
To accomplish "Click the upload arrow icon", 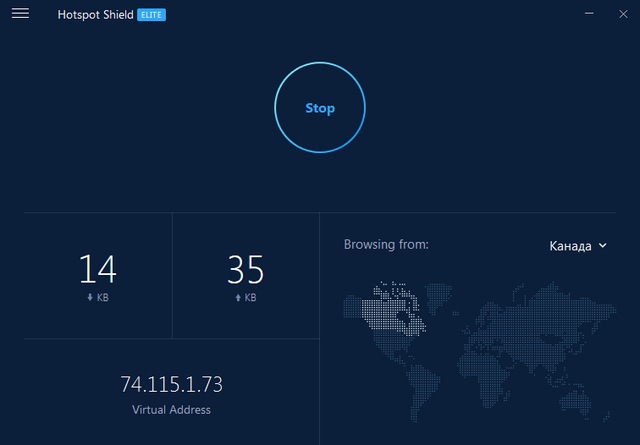I will (x=238, y=298).
